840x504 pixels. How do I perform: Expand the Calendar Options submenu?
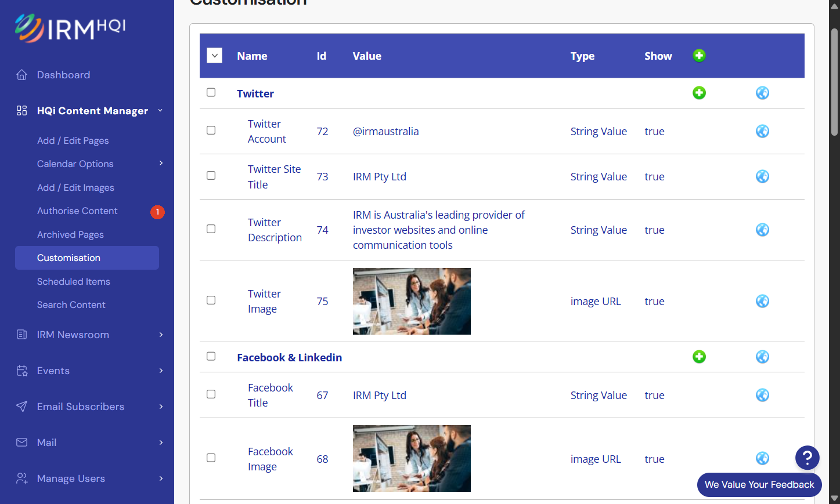[x=161, y=164]
